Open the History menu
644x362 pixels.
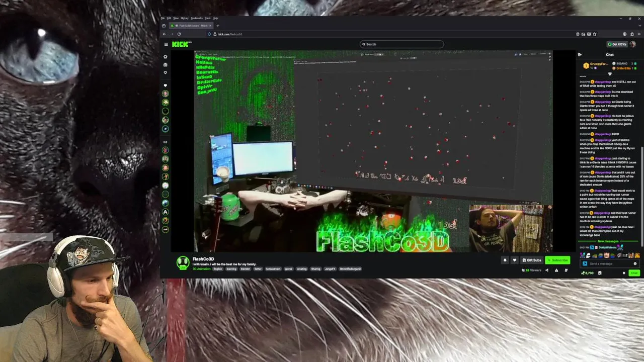point(184,18)
